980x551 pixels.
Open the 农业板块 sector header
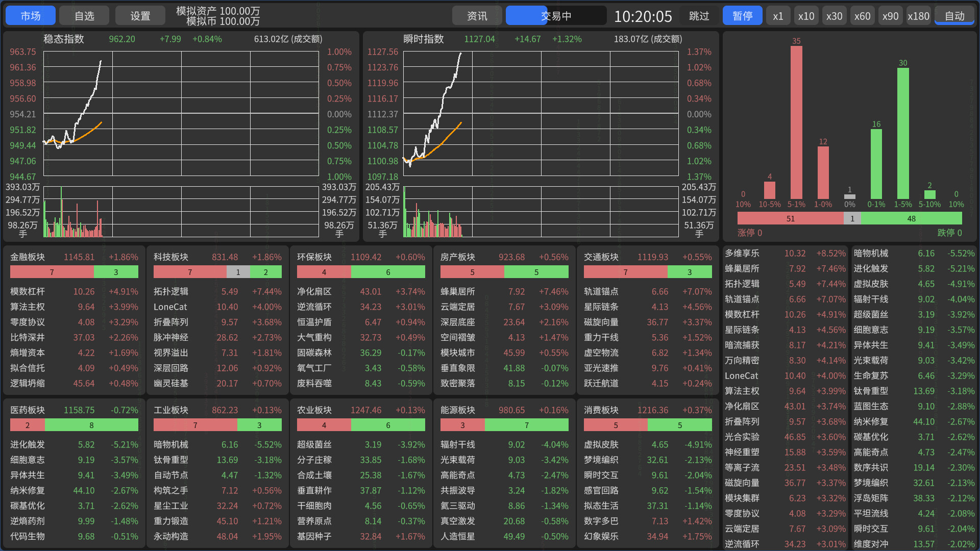tap(361, 410)
